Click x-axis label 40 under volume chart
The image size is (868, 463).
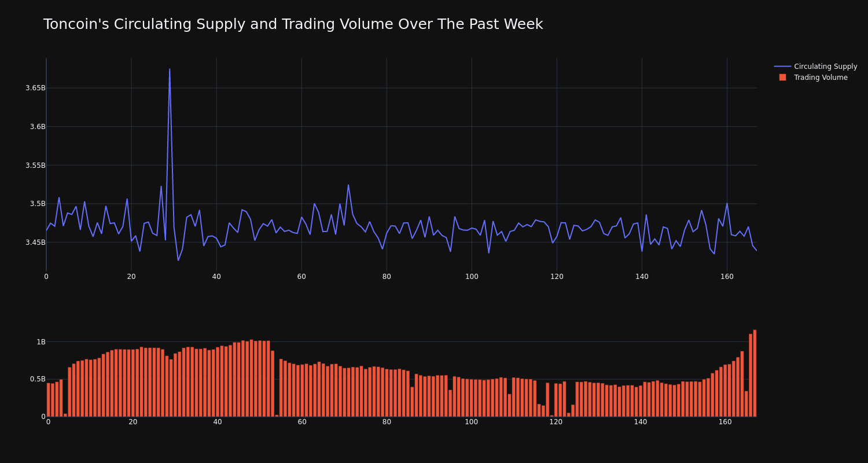coord(218,422)
